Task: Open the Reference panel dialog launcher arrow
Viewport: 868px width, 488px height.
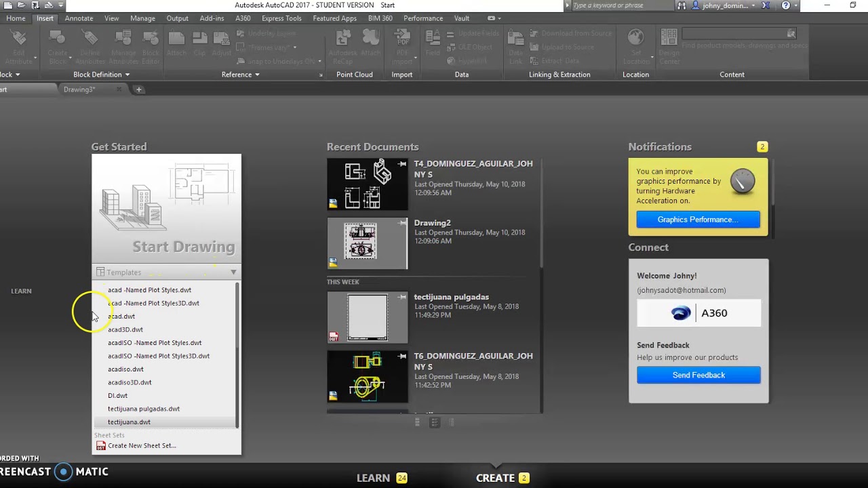Action: coord(321,75)
